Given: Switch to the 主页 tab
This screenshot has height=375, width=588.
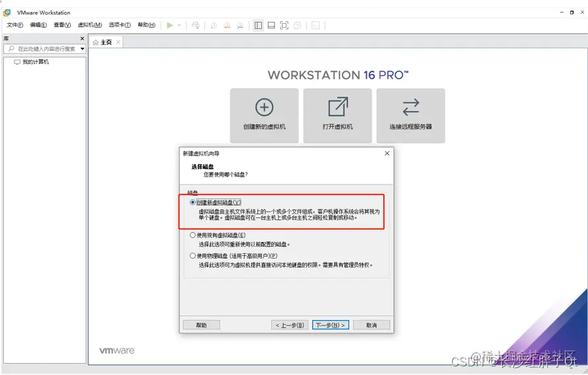Looking at the screenshot, I should tap(106, 42).
